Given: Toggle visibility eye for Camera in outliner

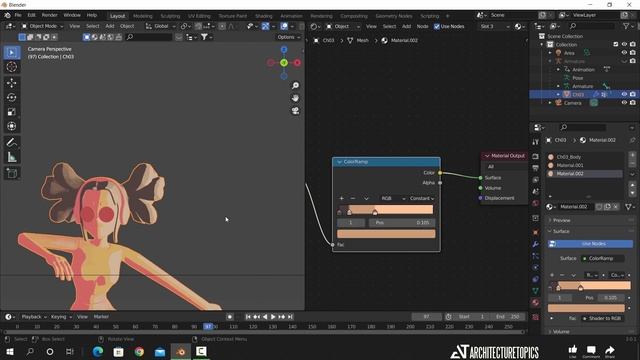Looking at the screenshot, I should click(x=624, y=103).
